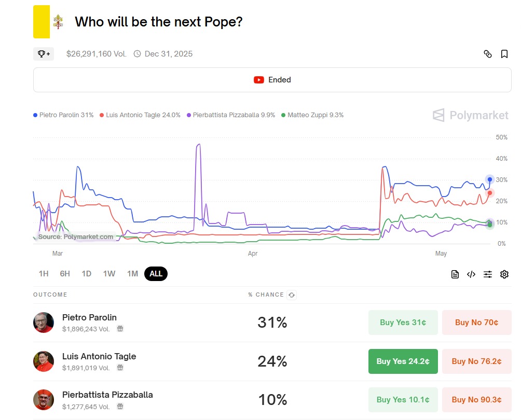The width and height of the screenshot is (521, 420).
Task: Click the blue Parolin endpoint on chart
Action: click(490, 179)
